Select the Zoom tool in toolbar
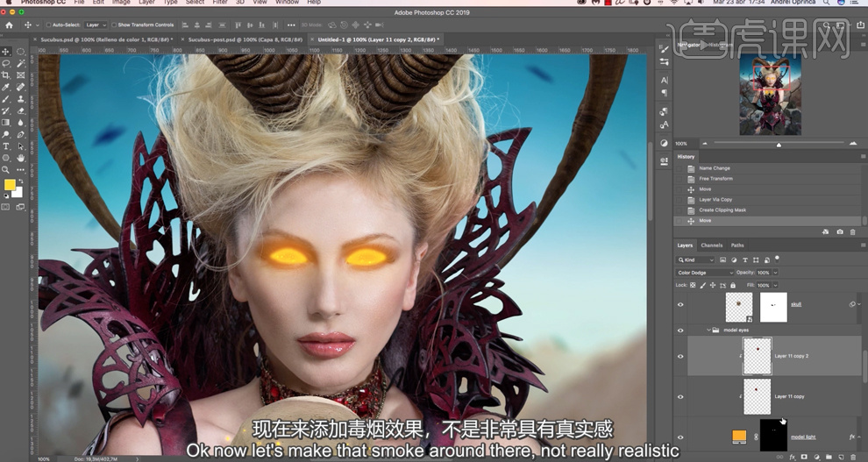Image resolution: width=868 pixels, height=462 pixels. pos(6,170)
